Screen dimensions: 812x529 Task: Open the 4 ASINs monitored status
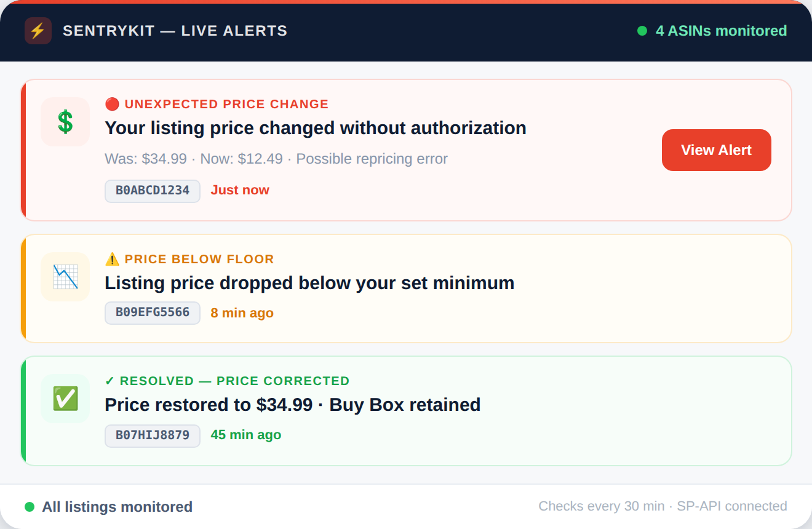tap(721, 31)
